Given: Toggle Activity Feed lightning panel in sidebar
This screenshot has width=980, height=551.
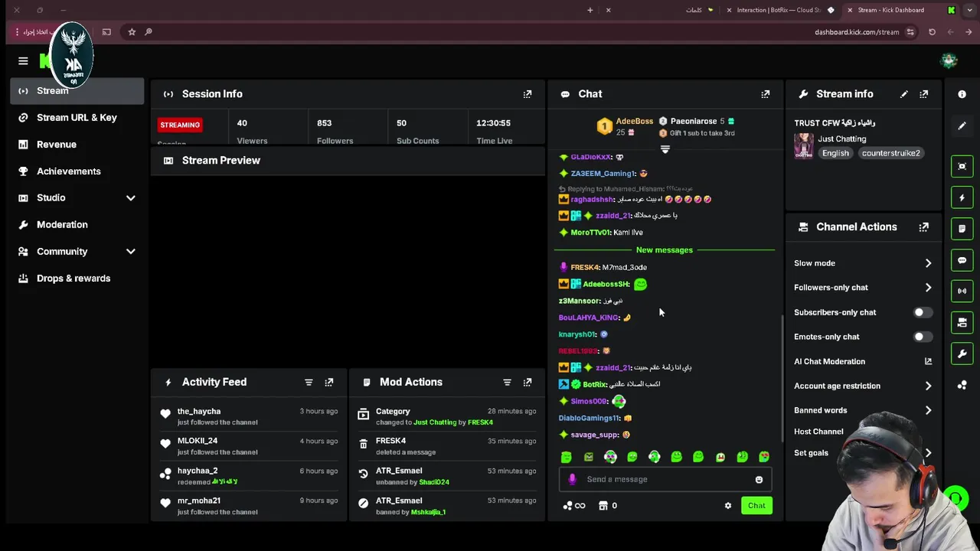Looking at the screenshot, I should 962,197.
